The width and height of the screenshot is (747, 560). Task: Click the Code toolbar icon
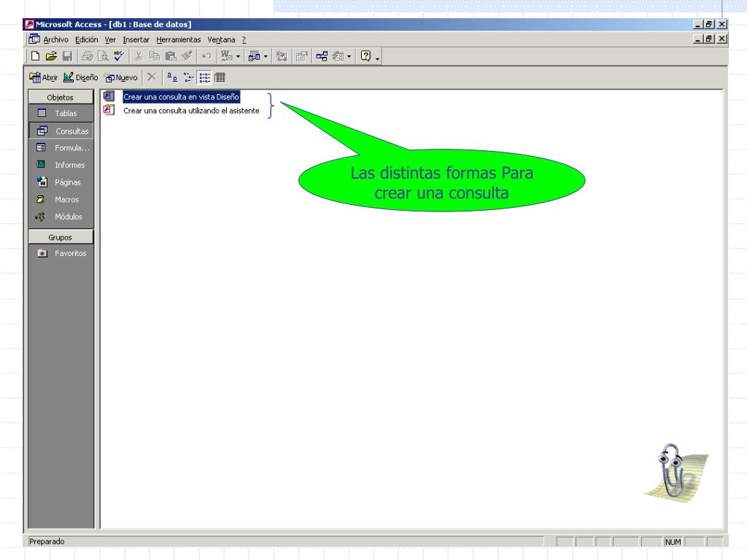(282, 56)
